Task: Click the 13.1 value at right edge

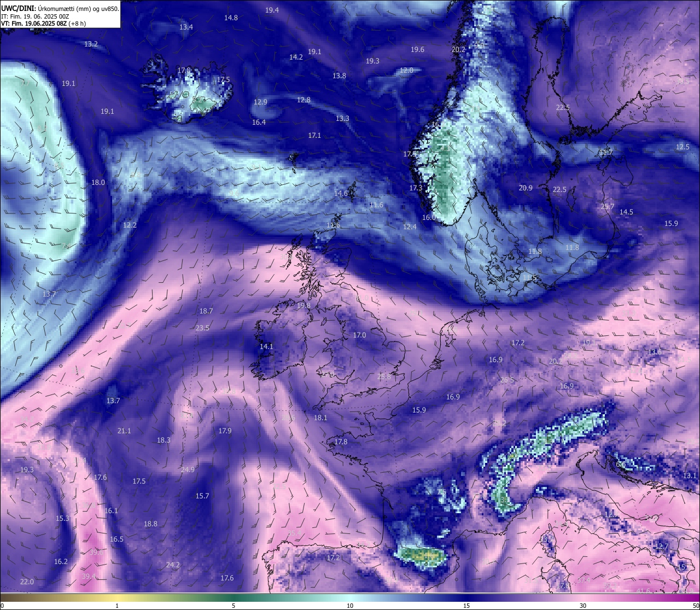Action: click(x=690, y=476)
